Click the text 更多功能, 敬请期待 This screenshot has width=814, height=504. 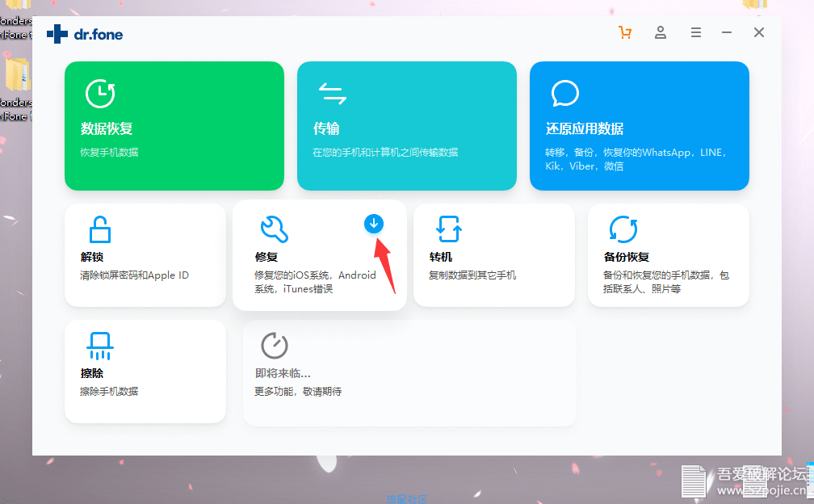click(298, 392)
